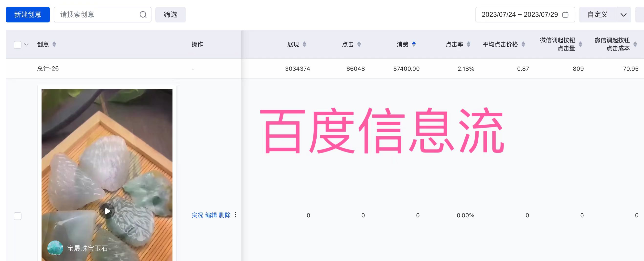Sort by 平均点击价格 column arrows
The height and width of the screenshot is (261, 644).
[x=523, y=44]
